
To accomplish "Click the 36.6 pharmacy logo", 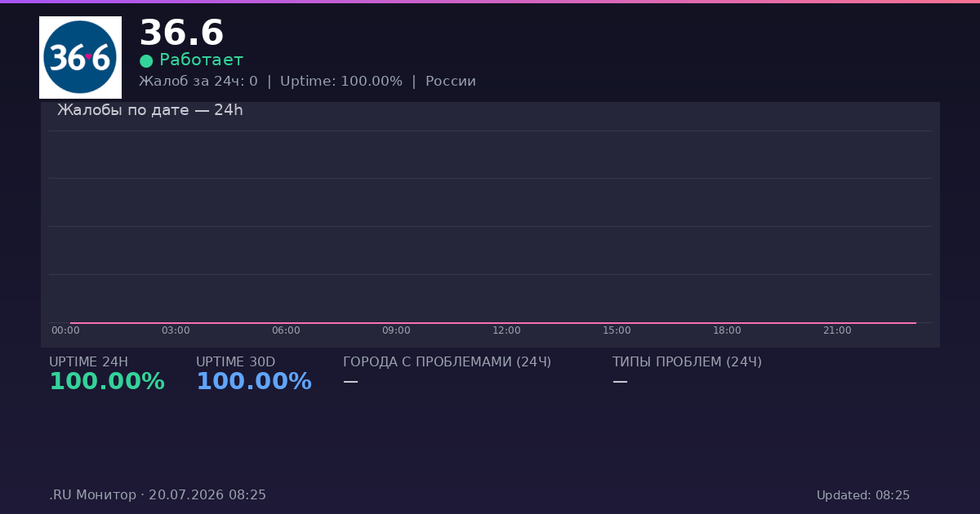I will [80, 57].
